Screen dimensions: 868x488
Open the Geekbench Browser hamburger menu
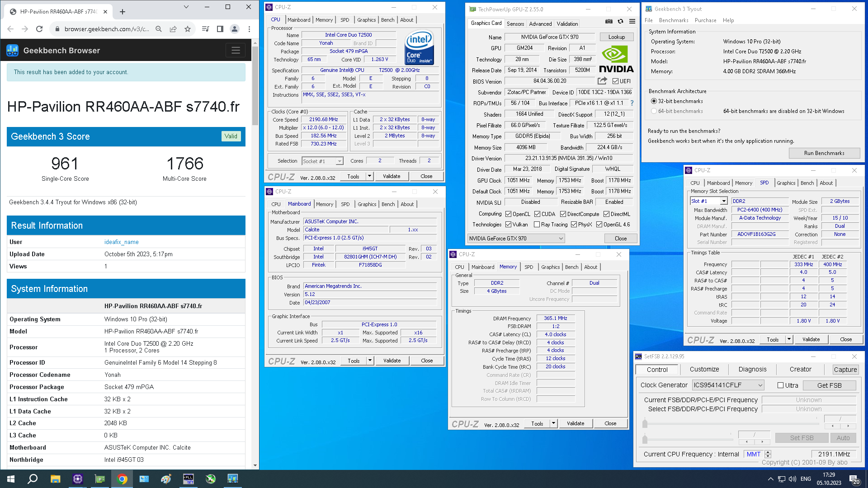pyautogui.click(x=236, y=50)
